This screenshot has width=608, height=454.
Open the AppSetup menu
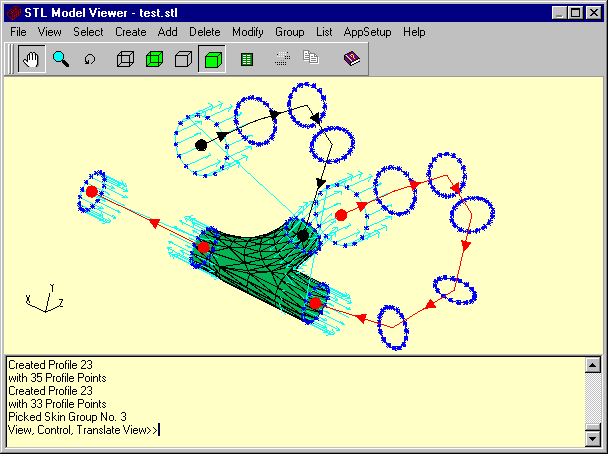pos(367,32)
